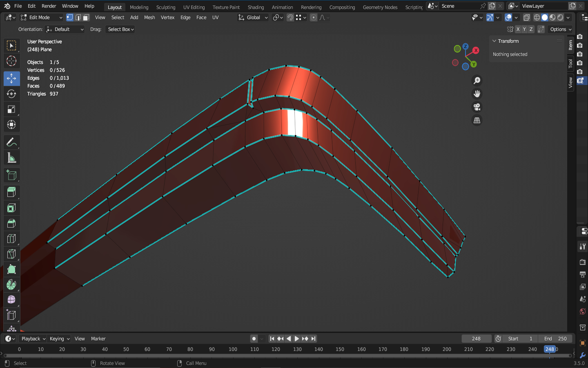This screenshot has height=368, width=588.
Task: Open the Mesh menu
Action: 149,18
